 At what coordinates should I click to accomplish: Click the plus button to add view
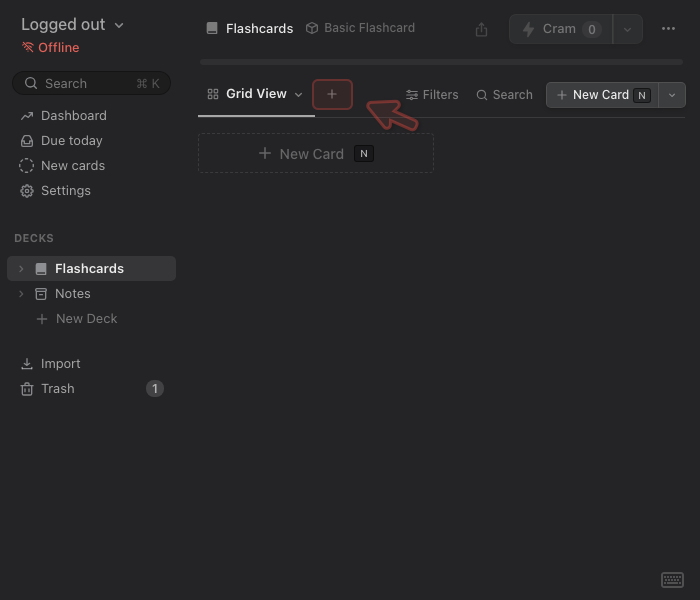(332, 94)
